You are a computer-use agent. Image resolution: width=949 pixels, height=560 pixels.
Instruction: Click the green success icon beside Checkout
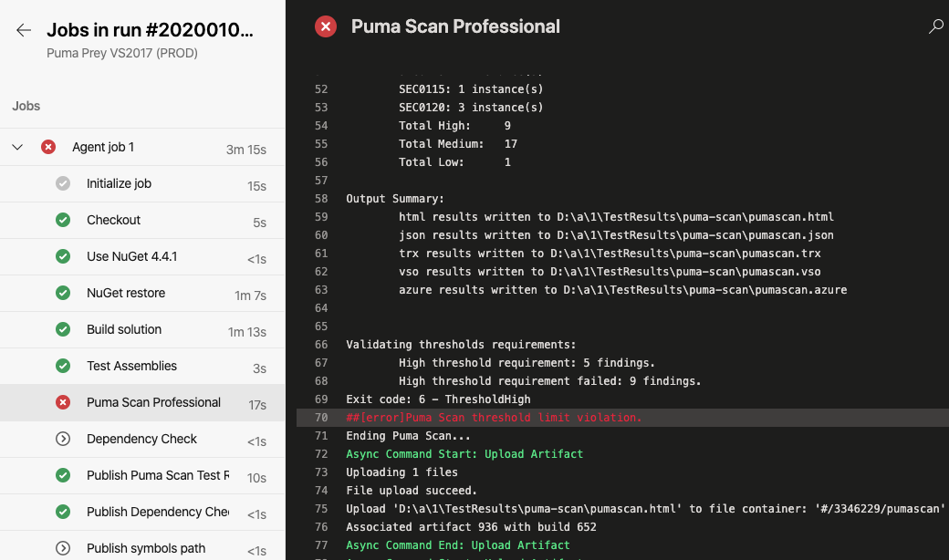63,220
